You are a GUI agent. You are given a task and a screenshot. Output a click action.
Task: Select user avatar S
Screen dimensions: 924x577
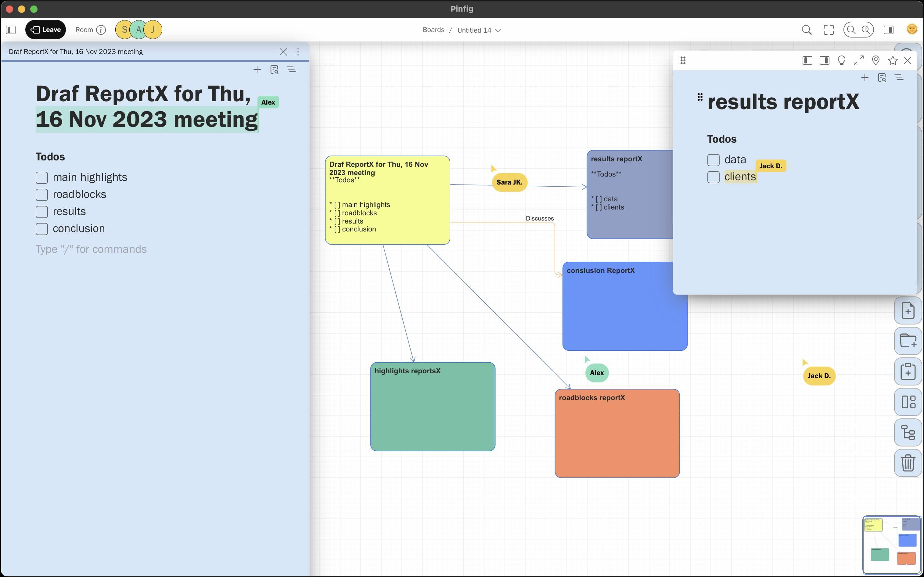click(124, 30)
